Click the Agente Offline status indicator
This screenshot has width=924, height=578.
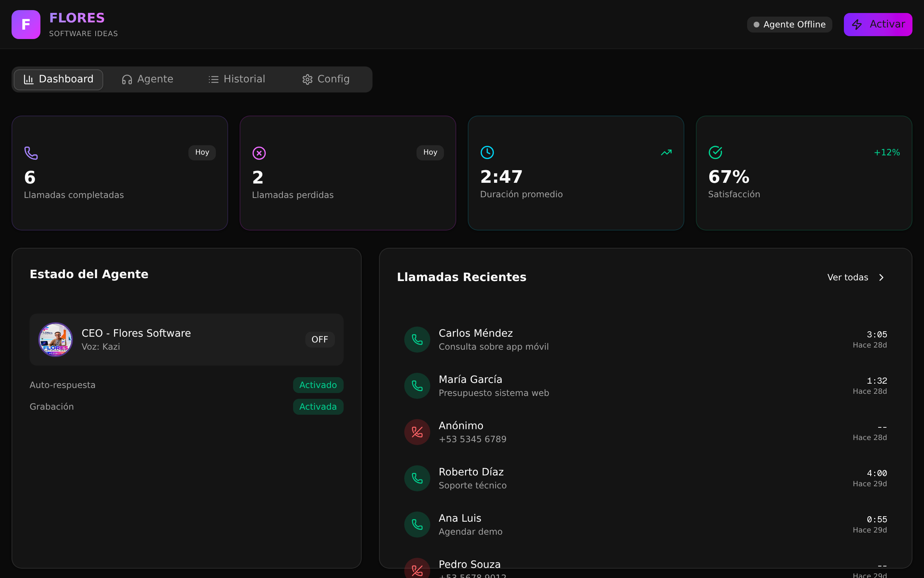click(x=789, y=25)
